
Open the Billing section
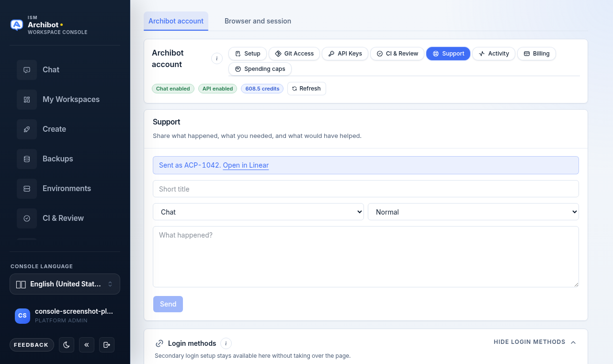point(536,54)
